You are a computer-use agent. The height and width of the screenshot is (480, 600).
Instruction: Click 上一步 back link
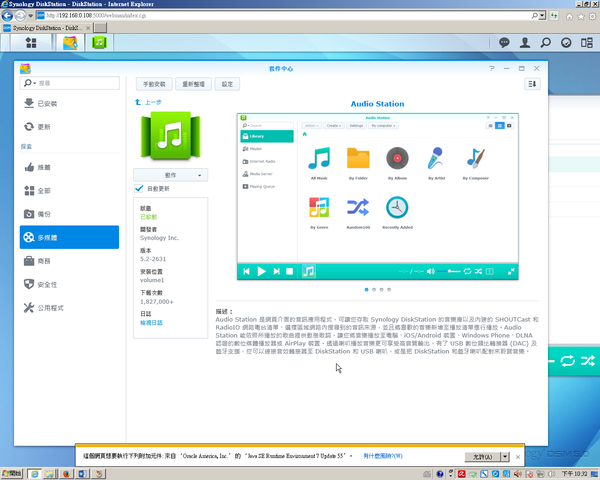(x=153, y=102)
